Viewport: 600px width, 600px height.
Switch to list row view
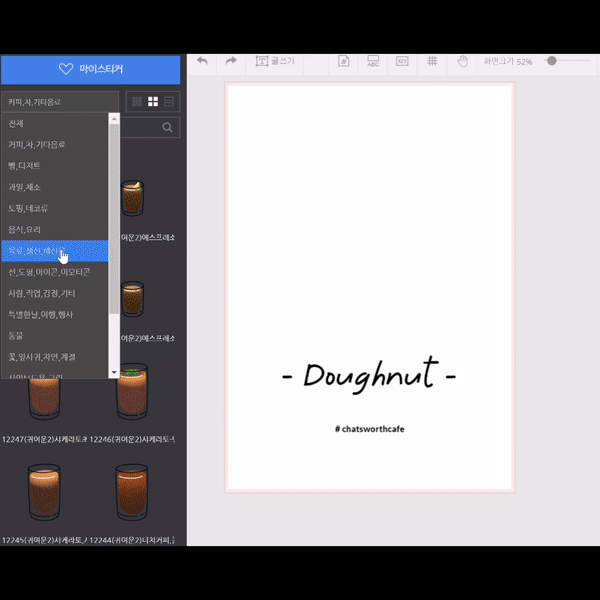coord(169,101)
